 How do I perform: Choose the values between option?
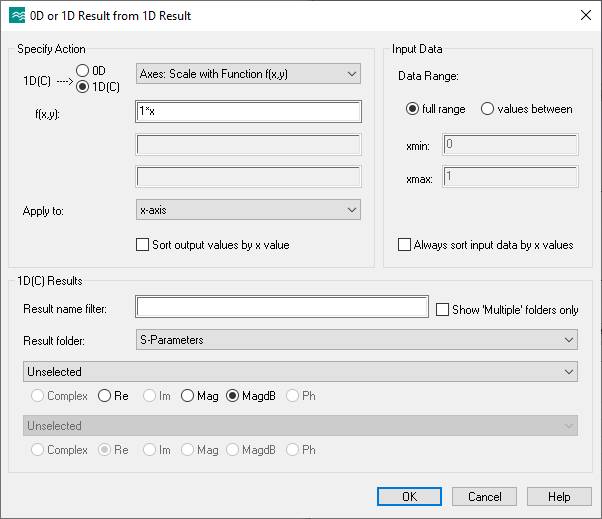point(488,109)
